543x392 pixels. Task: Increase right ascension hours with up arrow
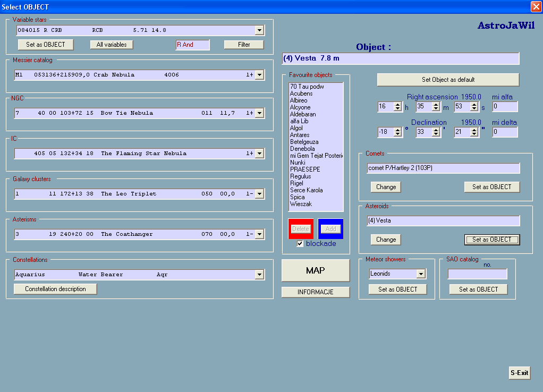[x=397, y=105]
